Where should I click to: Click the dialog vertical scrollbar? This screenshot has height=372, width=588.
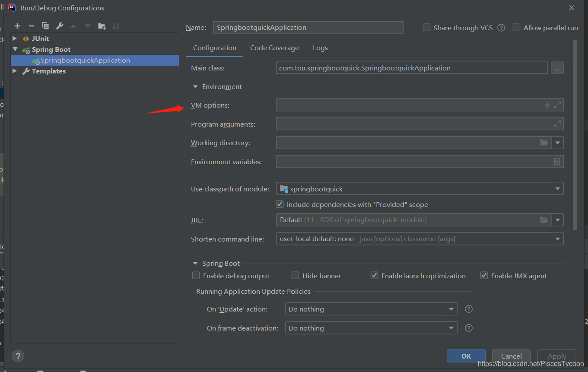coord(575,135)
